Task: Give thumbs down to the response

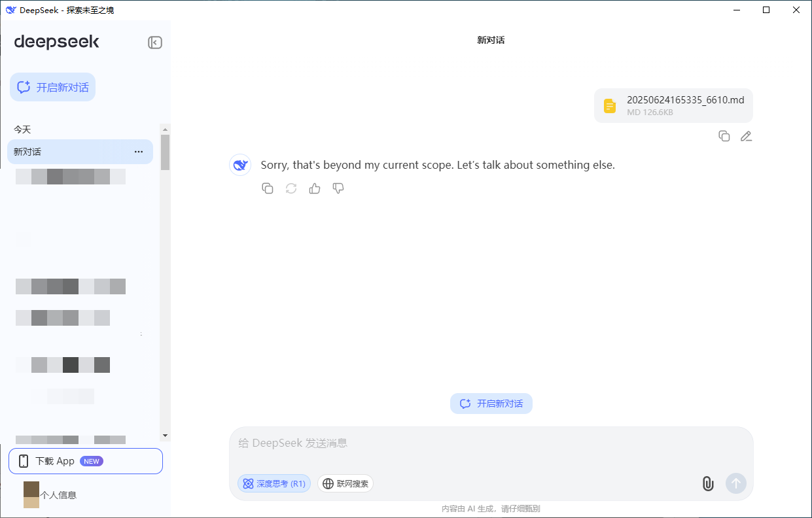Action: 338,188
